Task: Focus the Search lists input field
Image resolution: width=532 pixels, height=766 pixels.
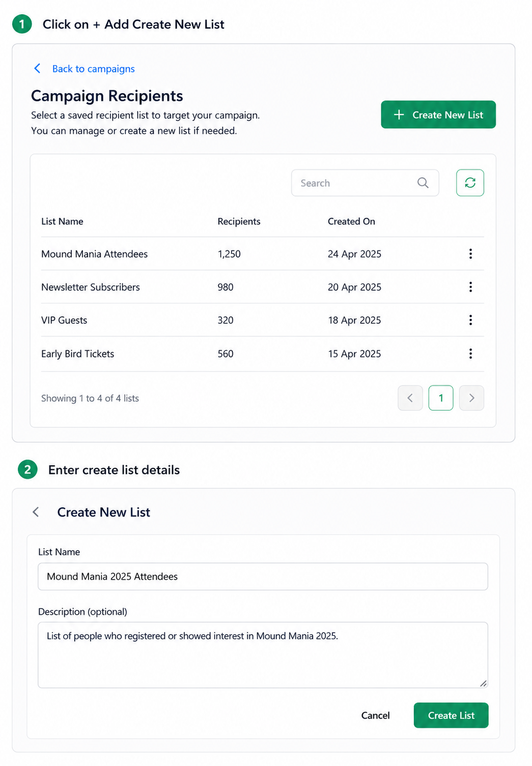Action: pyautogui.click(x=365, y=183)
